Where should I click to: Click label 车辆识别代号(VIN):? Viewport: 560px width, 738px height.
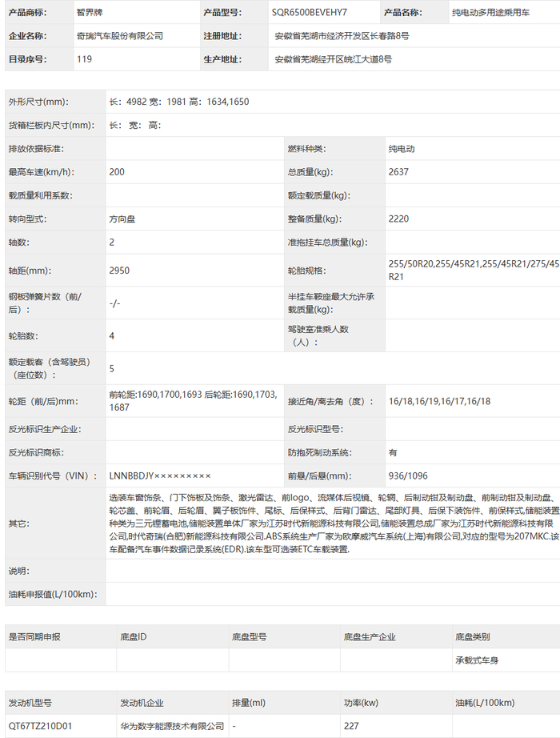[53, 476]
